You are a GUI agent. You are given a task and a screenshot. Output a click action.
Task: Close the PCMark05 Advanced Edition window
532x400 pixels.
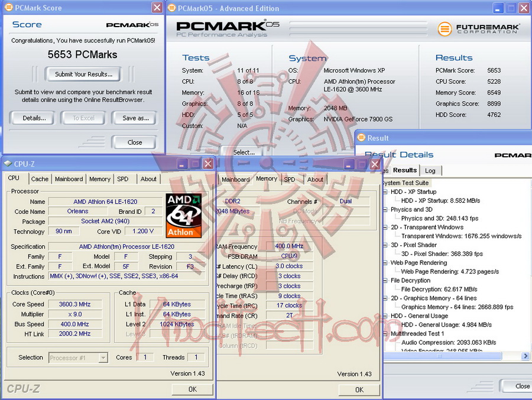[524, 8]
